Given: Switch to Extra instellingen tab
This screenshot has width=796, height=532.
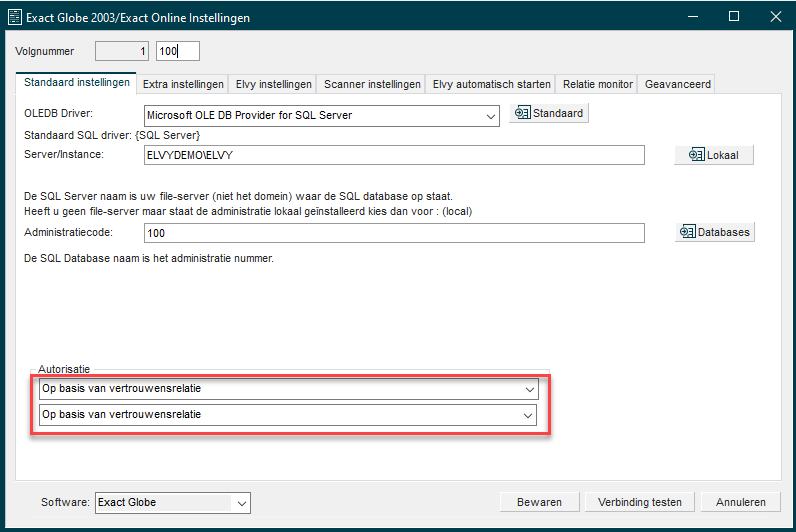Looking at the screenshot, I should click(183, 84).
